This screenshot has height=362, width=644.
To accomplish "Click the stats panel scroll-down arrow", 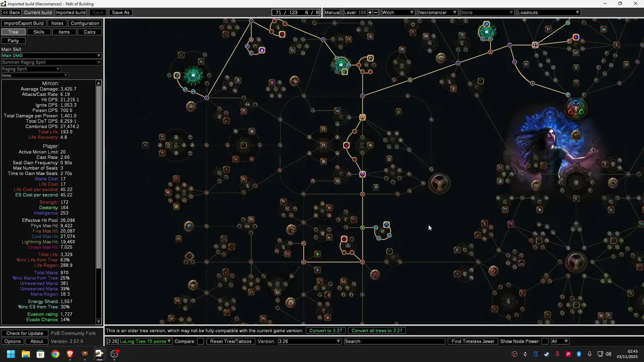I will coord(99,322).
